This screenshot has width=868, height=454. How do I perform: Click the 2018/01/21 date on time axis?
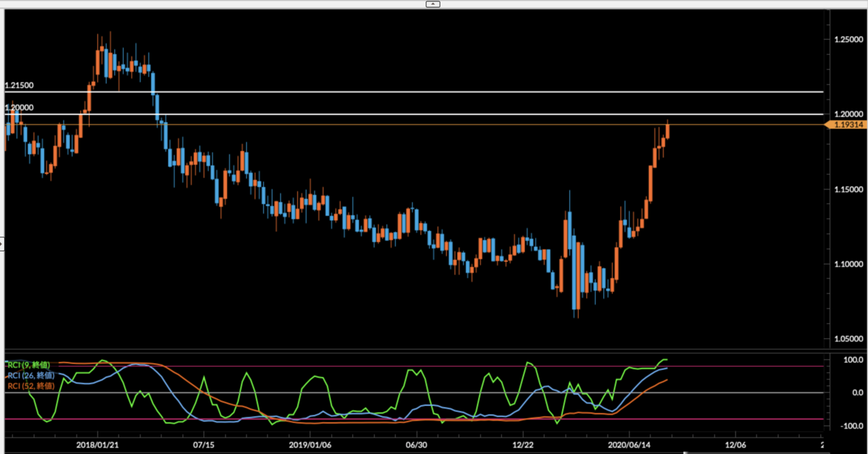[98, 445]
